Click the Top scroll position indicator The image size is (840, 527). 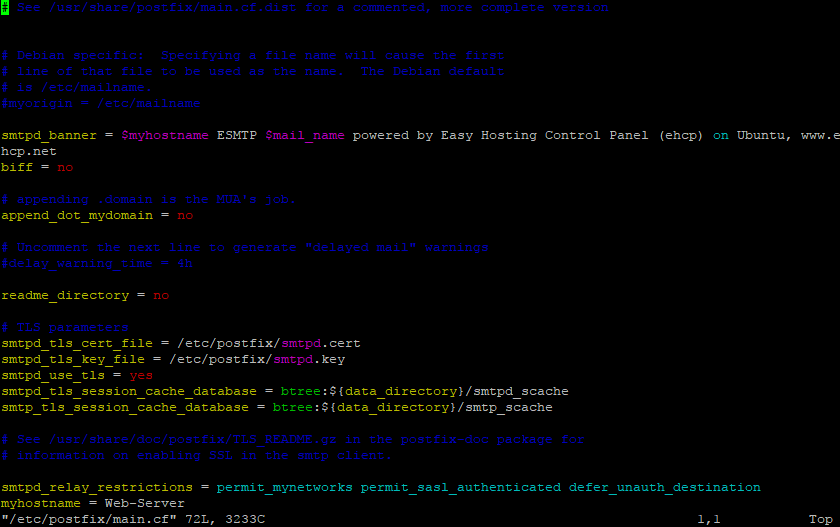820,520
